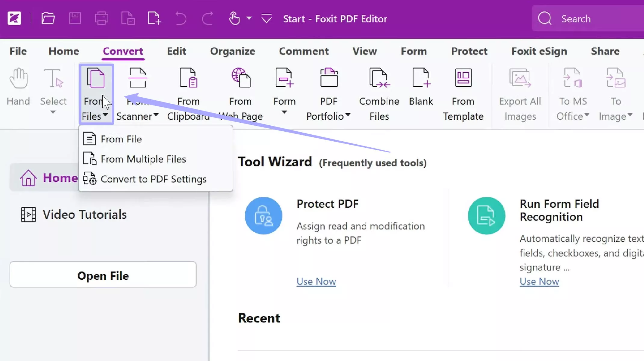Click the Open File button
The height and width of the screenshot is (361, 644).
point(103,275)
